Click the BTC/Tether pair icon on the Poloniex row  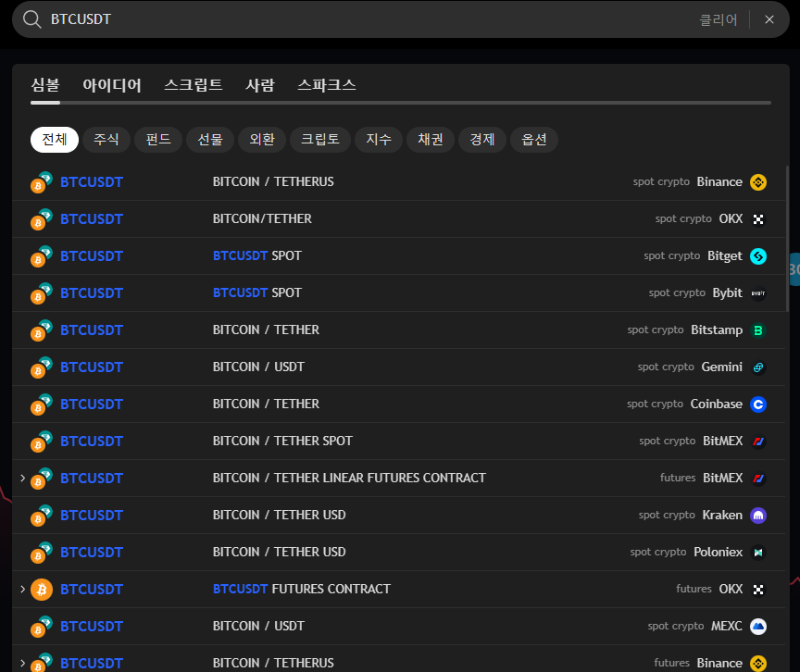[42, 553]
